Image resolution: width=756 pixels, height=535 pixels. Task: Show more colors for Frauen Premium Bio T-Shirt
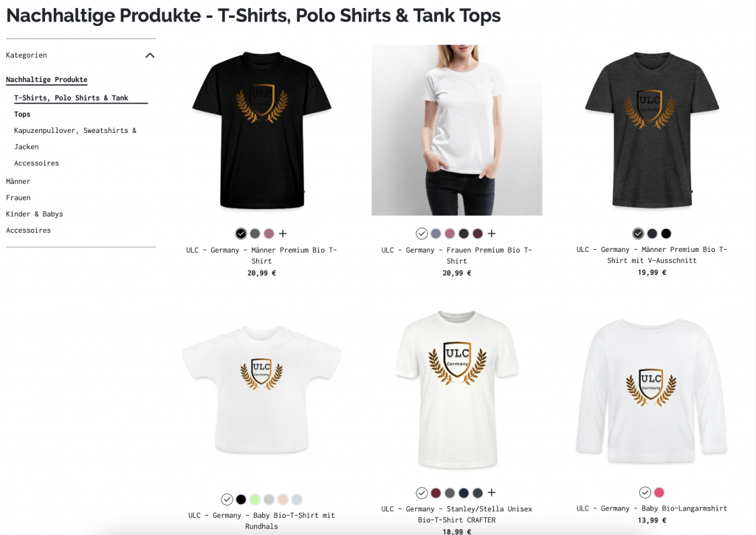click(491, 234)
